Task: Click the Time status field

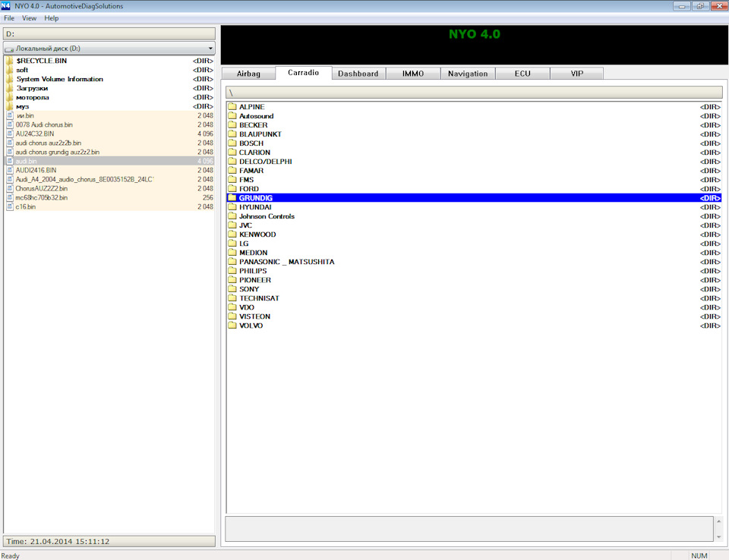Action: [109, 542]
